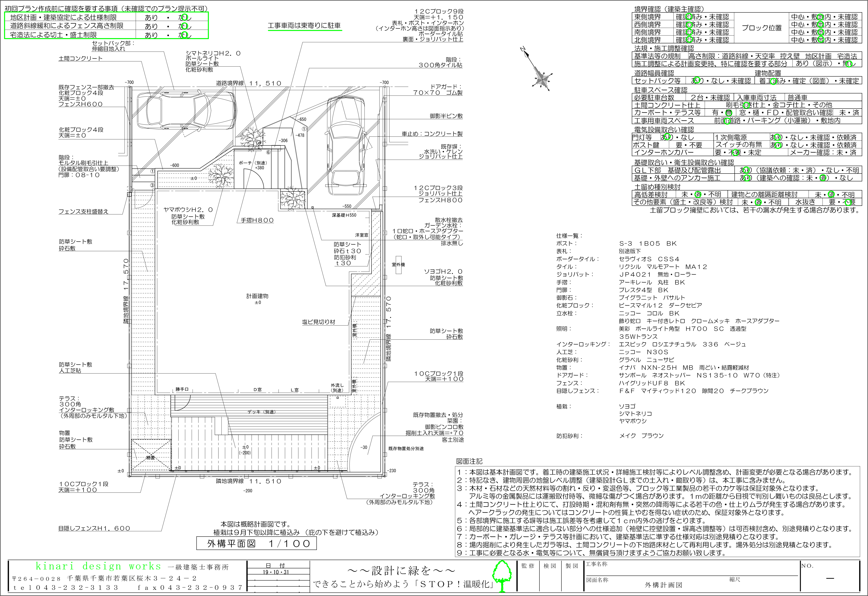Click the フェンス支柱盛替え note
This screenshot has width=868, height=596.
click(83, 211)
